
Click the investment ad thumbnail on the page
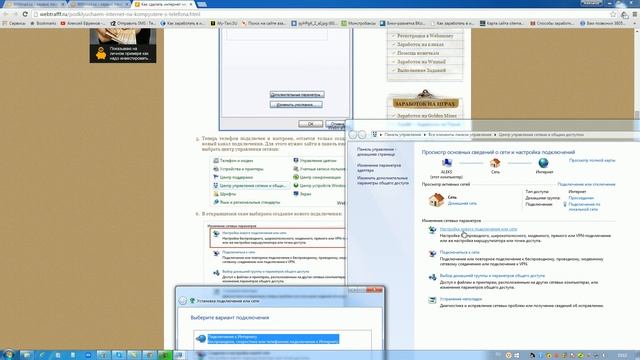pyautogui.click(x=123, y=45)
